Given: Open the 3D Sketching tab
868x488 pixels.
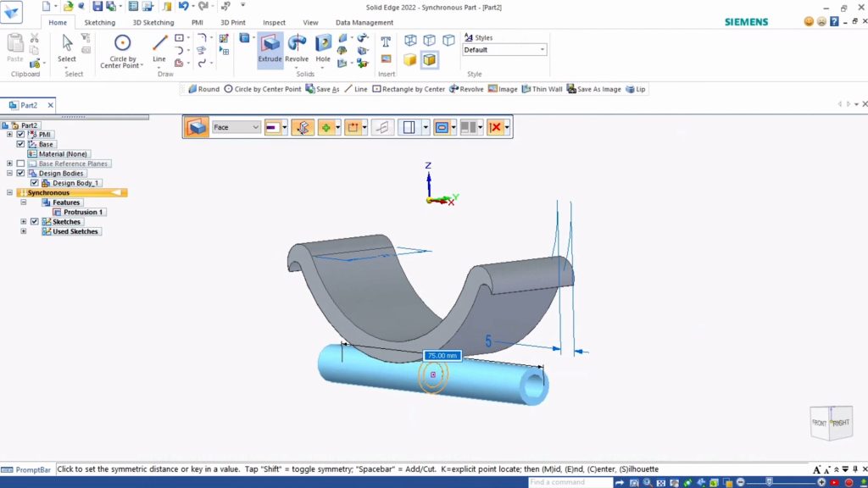Looking at the screenshot, I should [x=153, y=23].
